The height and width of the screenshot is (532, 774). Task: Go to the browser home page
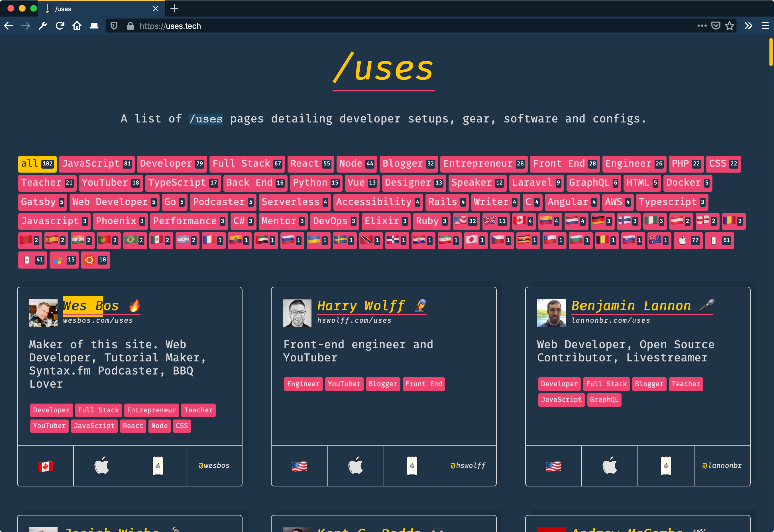click(x=77, y=26)
